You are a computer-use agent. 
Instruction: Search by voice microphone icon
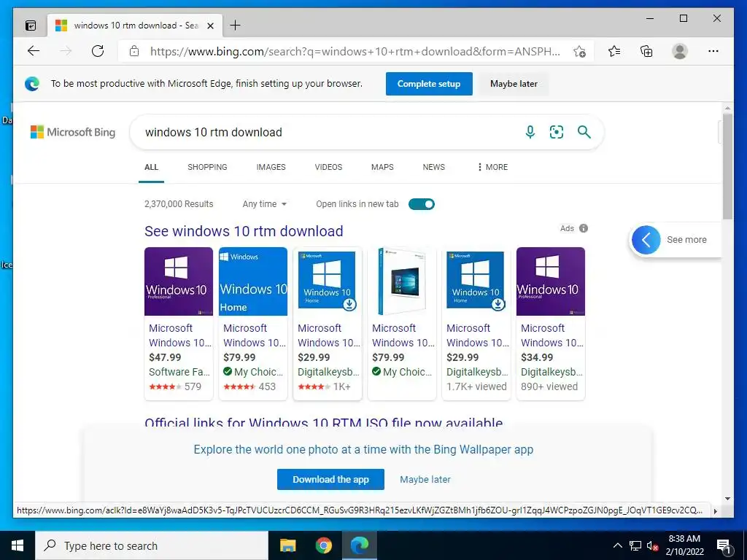pos(530,132)
